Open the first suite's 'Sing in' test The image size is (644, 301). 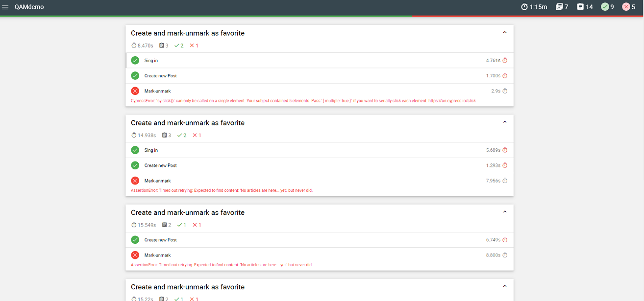pos(151,61)
